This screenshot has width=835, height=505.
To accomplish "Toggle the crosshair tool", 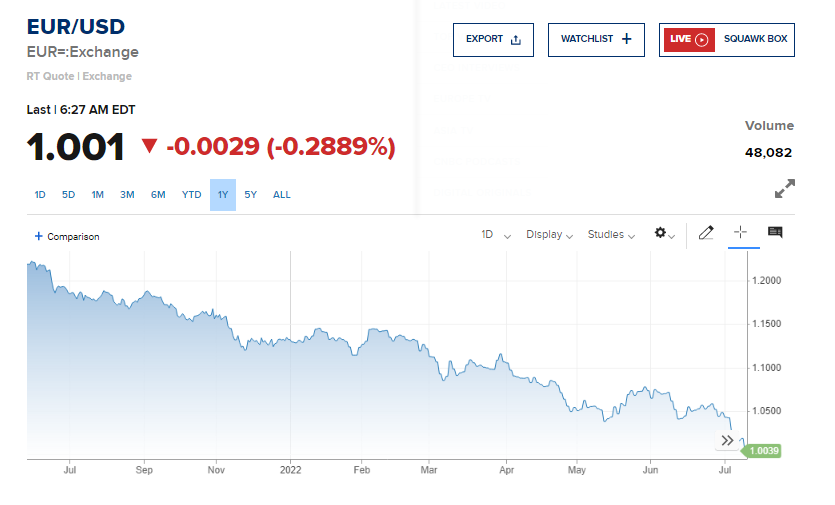I will pyautogui.click(x=740, y=233).
